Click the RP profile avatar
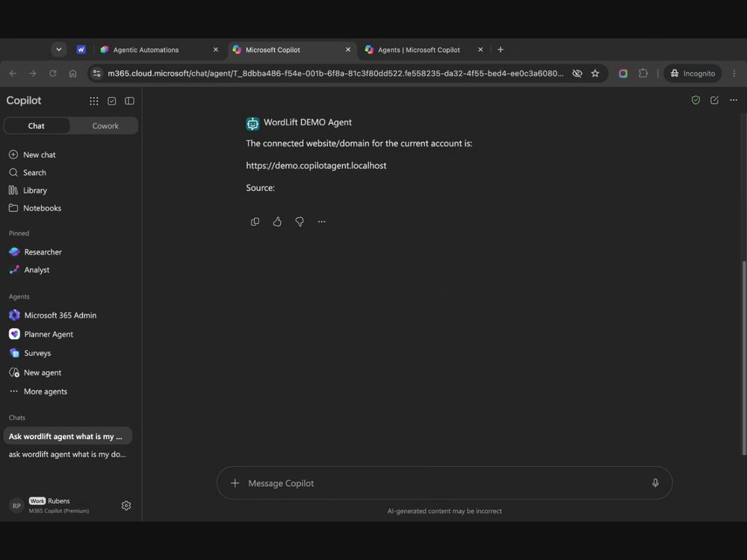This screenshot has width=747, height=560. pos(16,505)
